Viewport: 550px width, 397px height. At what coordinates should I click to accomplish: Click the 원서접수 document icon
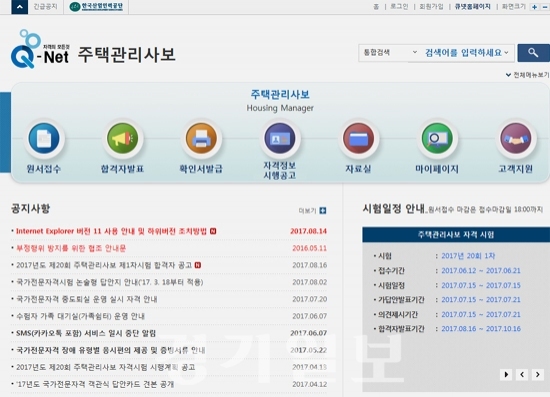[x=44, y=139]
